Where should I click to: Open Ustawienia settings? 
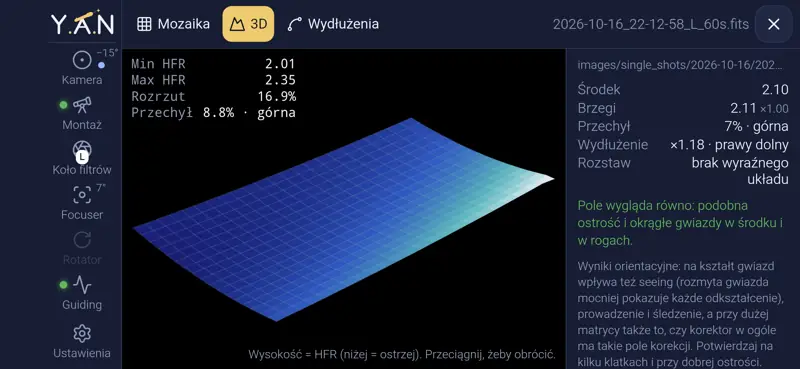[82, 341]
